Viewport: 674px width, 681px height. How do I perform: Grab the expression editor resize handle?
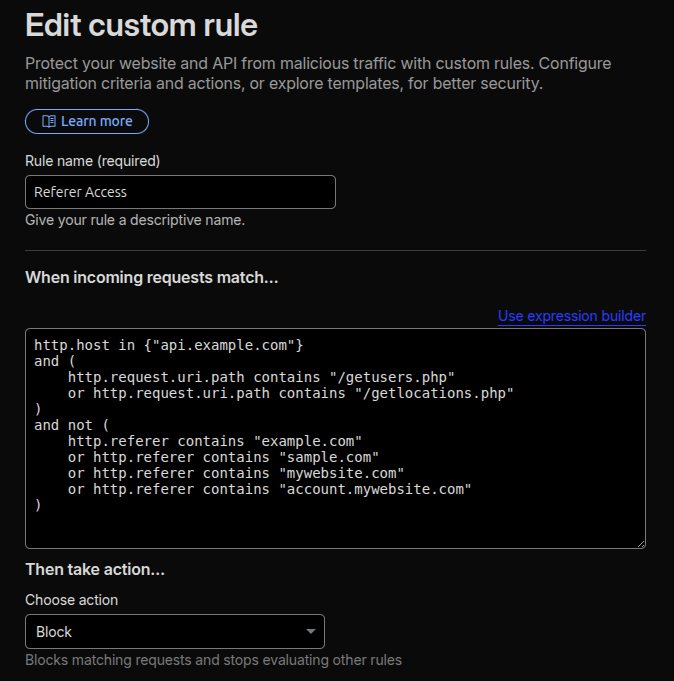point(640,543)
